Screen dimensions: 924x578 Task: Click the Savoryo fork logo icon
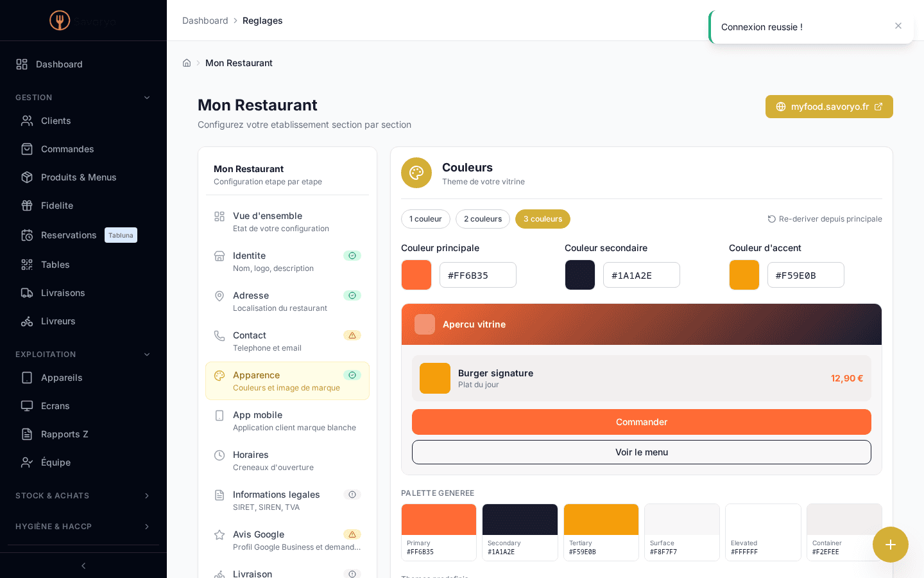click(60, 21)
